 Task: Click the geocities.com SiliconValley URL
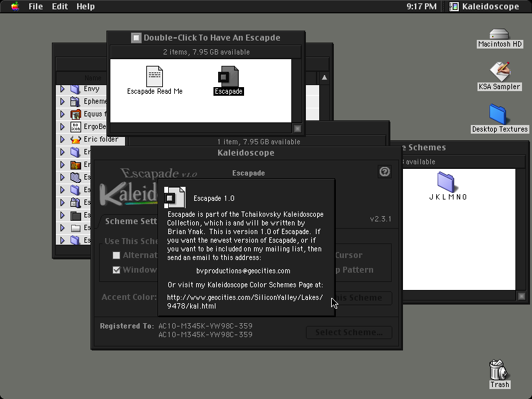click(245, 302)
